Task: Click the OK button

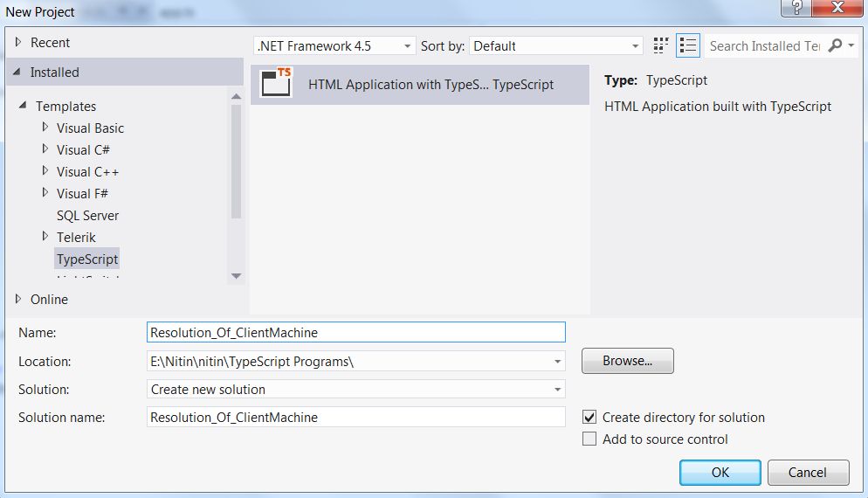Action: click(720, 473)
